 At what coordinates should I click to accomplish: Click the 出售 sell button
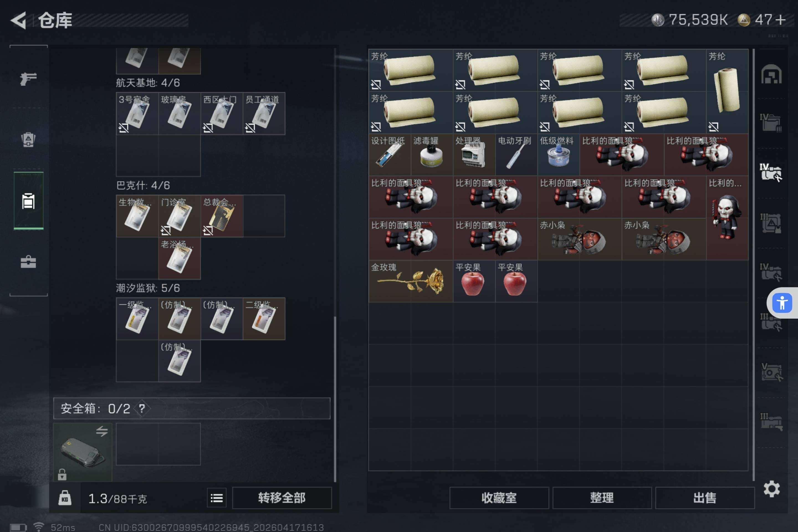[x=705, y=498]
